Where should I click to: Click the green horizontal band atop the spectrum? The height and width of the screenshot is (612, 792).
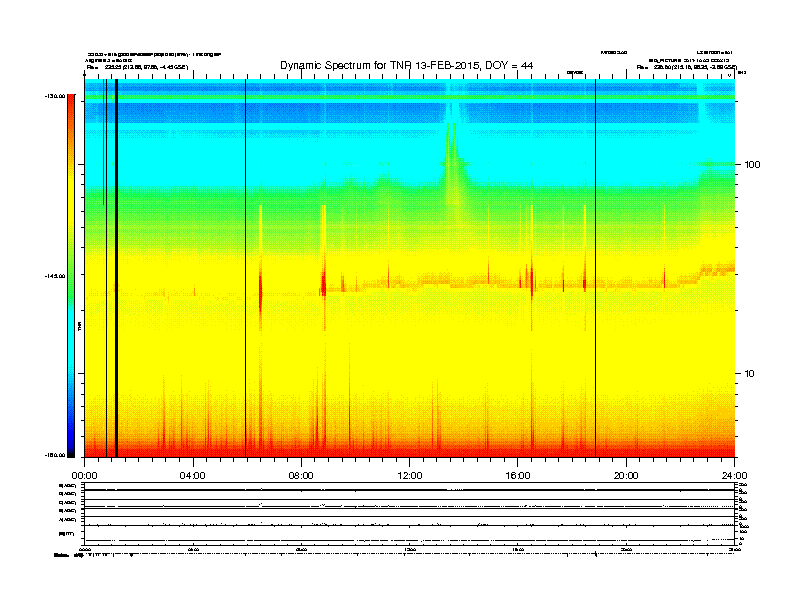click(410, 97)
